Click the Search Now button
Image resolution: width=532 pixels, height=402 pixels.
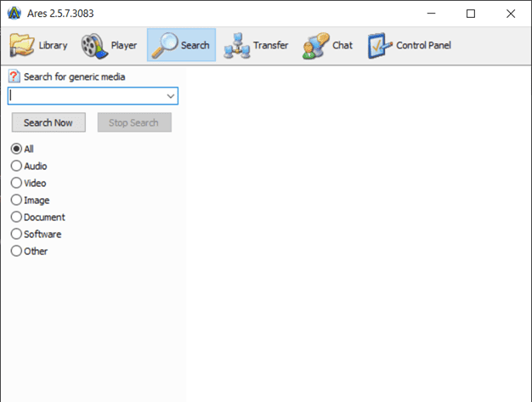click(48, 122)
